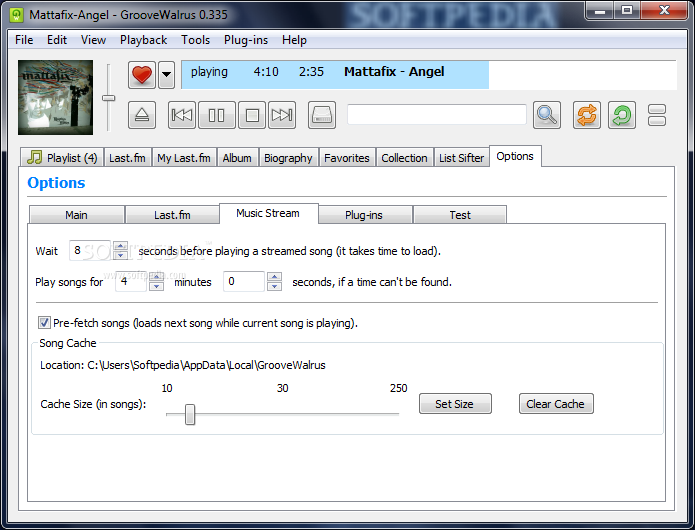
Task: Click the Set Size button
Action: coord(455,404)
